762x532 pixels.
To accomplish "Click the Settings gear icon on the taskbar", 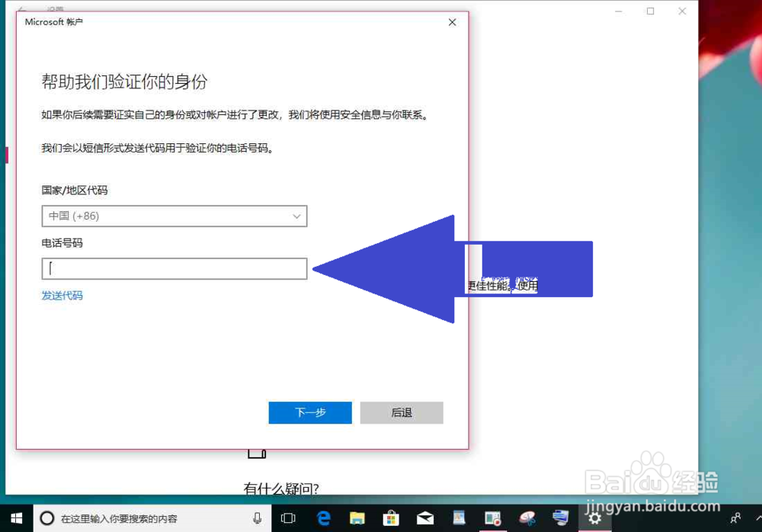I will pyautogui.click(x=594, y=518).
